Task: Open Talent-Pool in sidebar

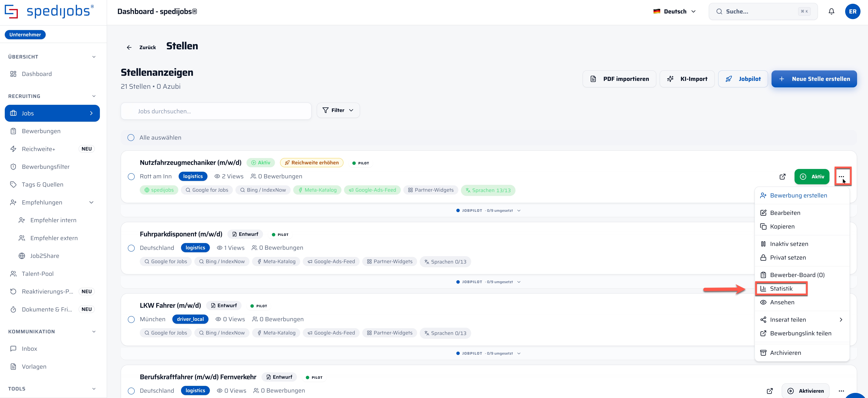Action: point(52,274)
